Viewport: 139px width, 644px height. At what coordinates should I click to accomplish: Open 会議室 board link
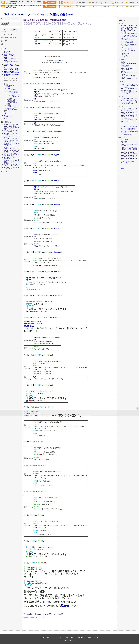(8, 88)
